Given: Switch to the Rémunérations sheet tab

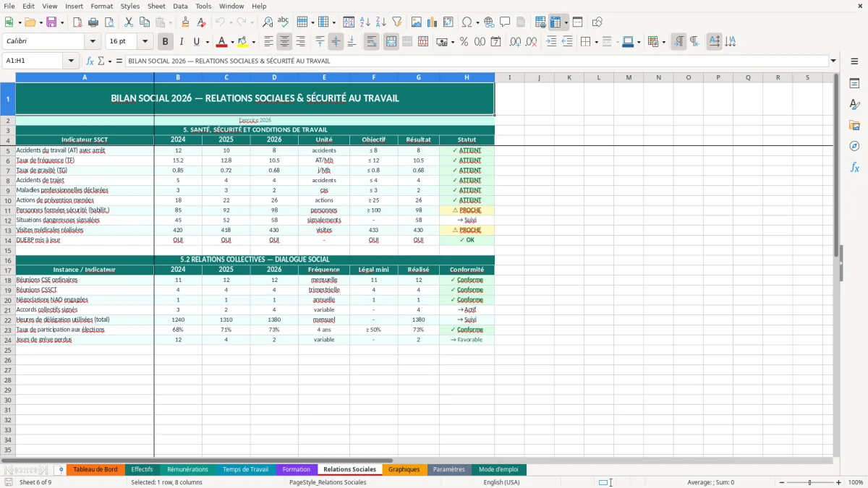Looking at the screenshot, I should pos(187,469).
